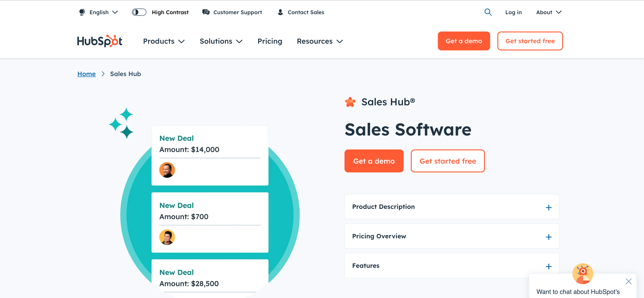Open the search icon in the top navigation
Image resolution: width=644 pixels, height=298 pixels.
tap(488, 12)
